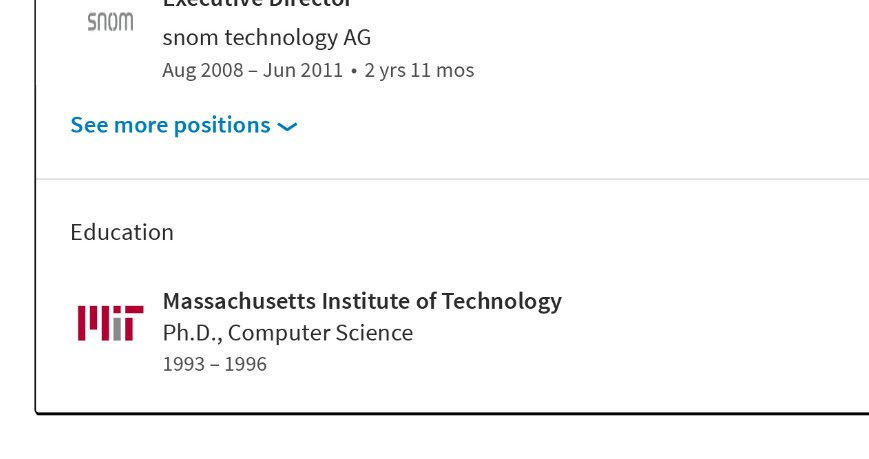Image resolution: width=869 pixels, height=459 pixels.
Task: Click the dash between 1993 and 1996
Action: coord(213,364)
